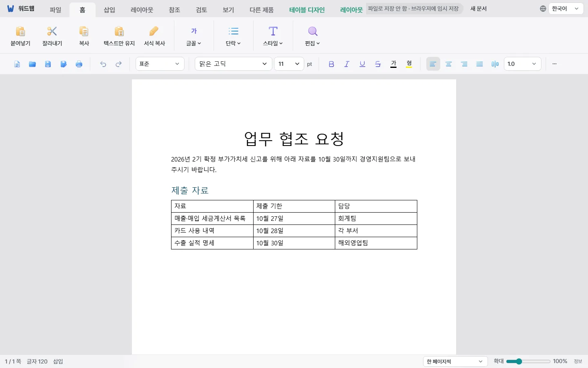The image size is (588, 368).
Task: Expand the 단락 group button
Action: click(234, 36)
